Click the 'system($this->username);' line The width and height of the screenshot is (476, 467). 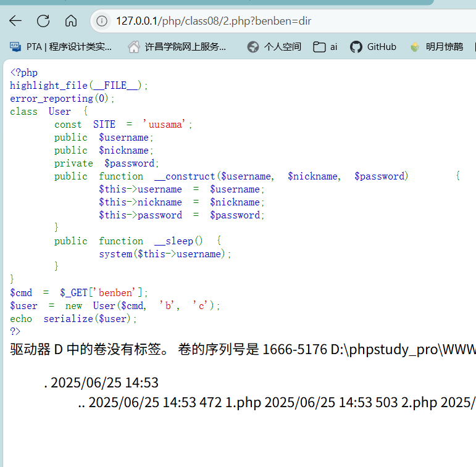[165, 254]
